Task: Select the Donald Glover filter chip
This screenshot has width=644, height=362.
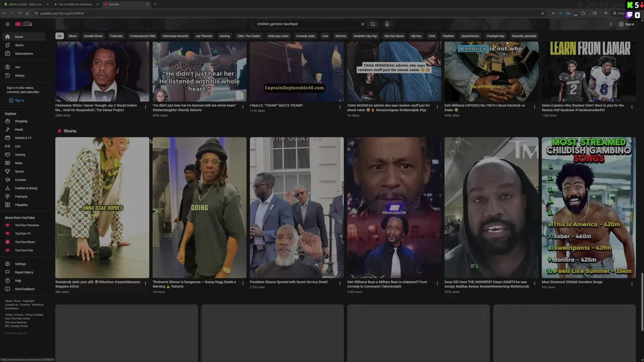Action: point(94,36)
